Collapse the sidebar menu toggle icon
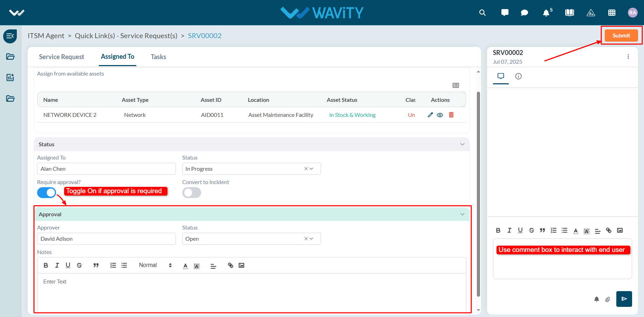Image resolution: width=644 pixels, height=317 pixels. tap(10, 36)
